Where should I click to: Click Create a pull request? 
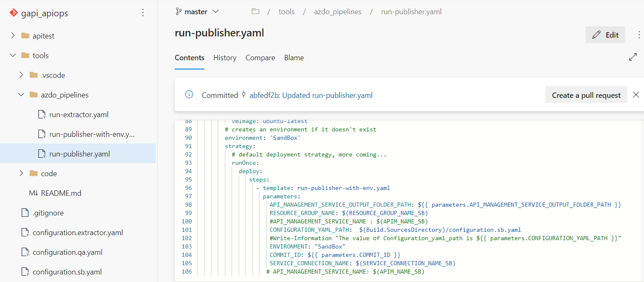(586, 95)
